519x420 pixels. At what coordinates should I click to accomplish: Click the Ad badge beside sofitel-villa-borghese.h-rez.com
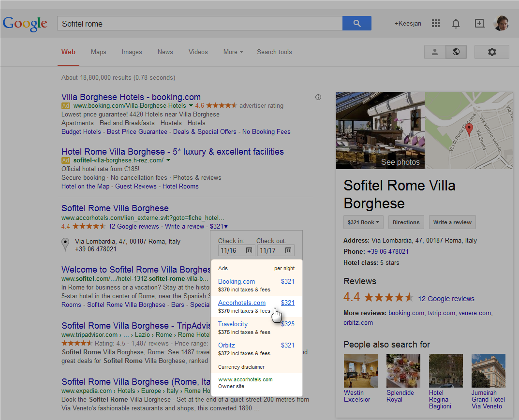pyautogui.click(x=65, y=160)
